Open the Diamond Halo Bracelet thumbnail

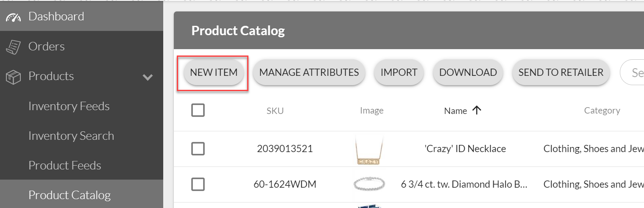point(368,184)
